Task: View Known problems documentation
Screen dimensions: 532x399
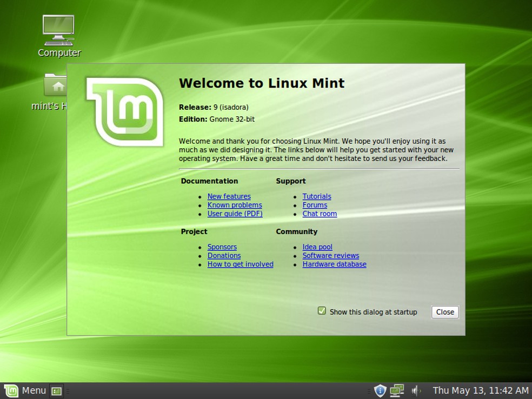Action: [x=235, y=205]
